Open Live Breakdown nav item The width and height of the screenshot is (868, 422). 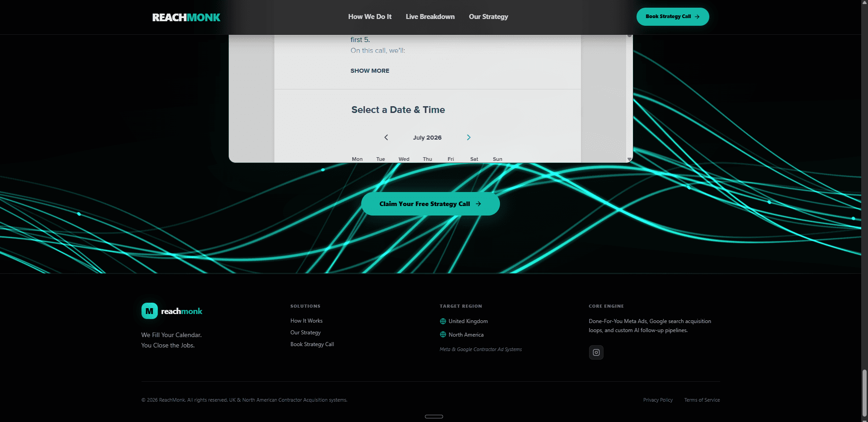point(430,17)
